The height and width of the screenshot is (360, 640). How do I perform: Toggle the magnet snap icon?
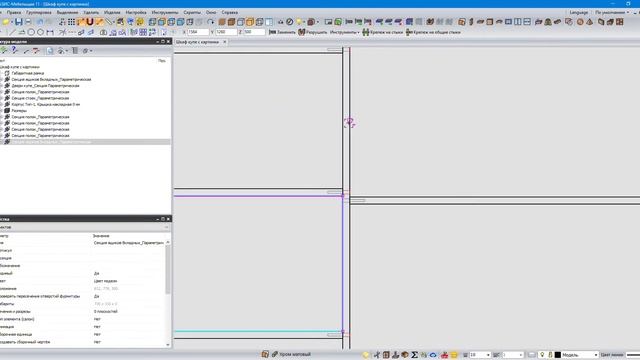click(x=90, y=22)
